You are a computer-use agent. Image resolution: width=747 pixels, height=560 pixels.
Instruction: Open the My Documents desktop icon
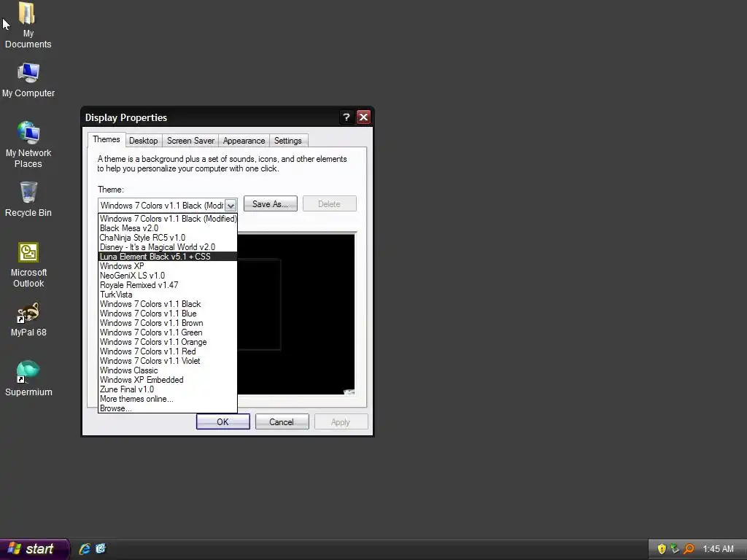[28, 25]
